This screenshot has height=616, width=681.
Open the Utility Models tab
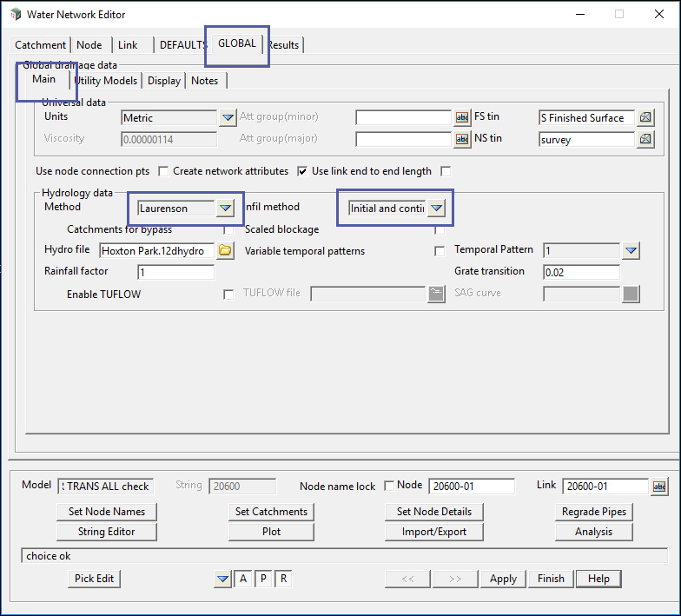coord(106,81)
